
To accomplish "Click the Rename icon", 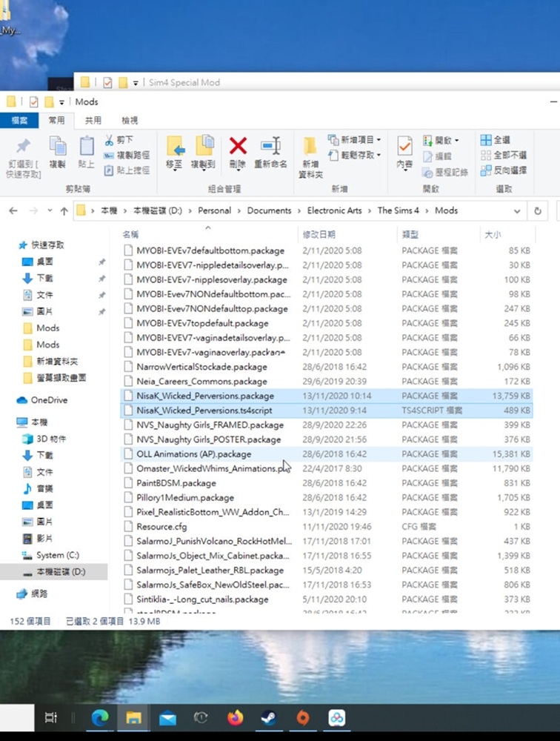I will pyautogui.click(x=271, y=146).
